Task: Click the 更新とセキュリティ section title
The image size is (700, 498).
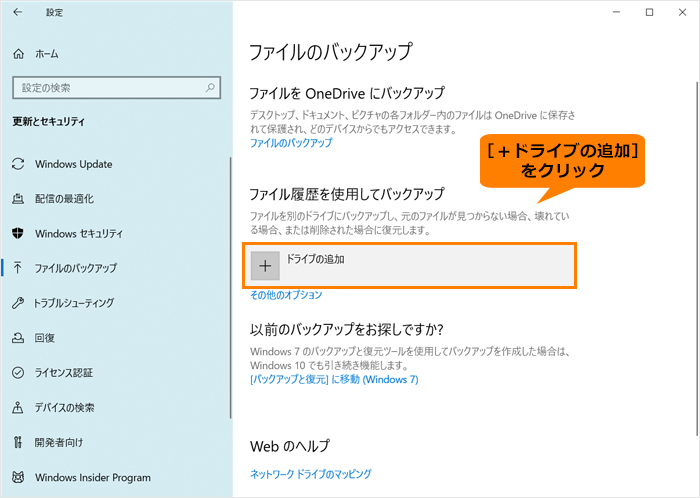Action: tap(49, 121)
